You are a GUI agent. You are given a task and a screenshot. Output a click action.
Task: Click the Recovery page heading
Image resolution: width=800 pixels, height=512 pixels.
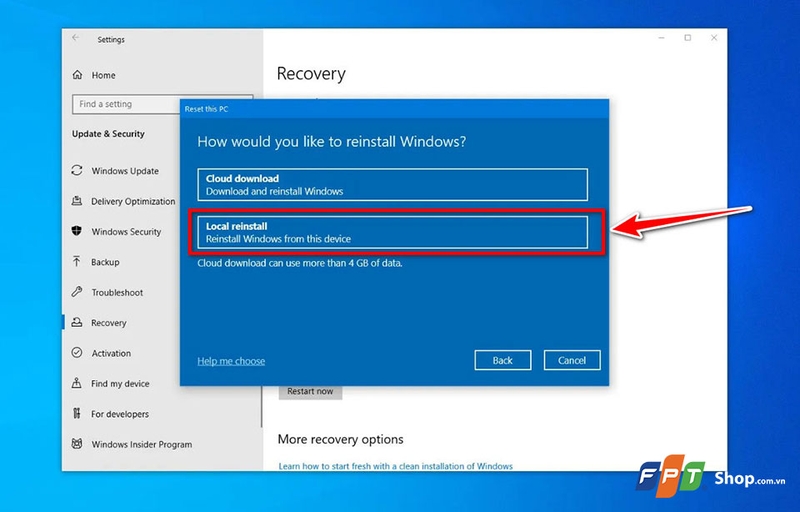pyautogui.click(x=311, y=73)
